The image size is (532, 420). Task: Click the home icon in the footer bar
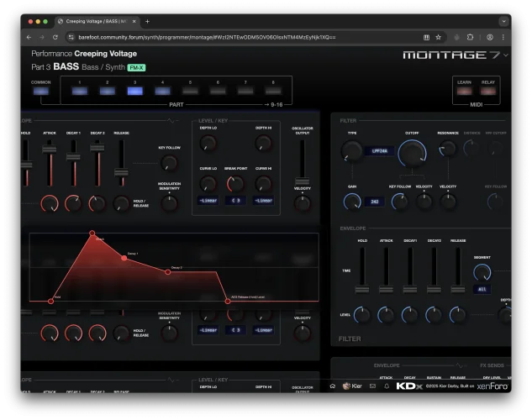coord(333,386)
